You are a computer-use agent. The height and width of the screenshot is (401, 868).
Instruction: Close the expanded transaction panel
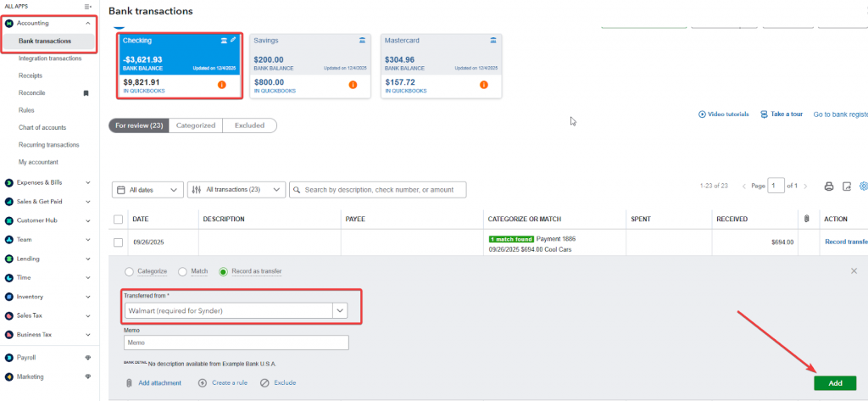coord(854,270)
